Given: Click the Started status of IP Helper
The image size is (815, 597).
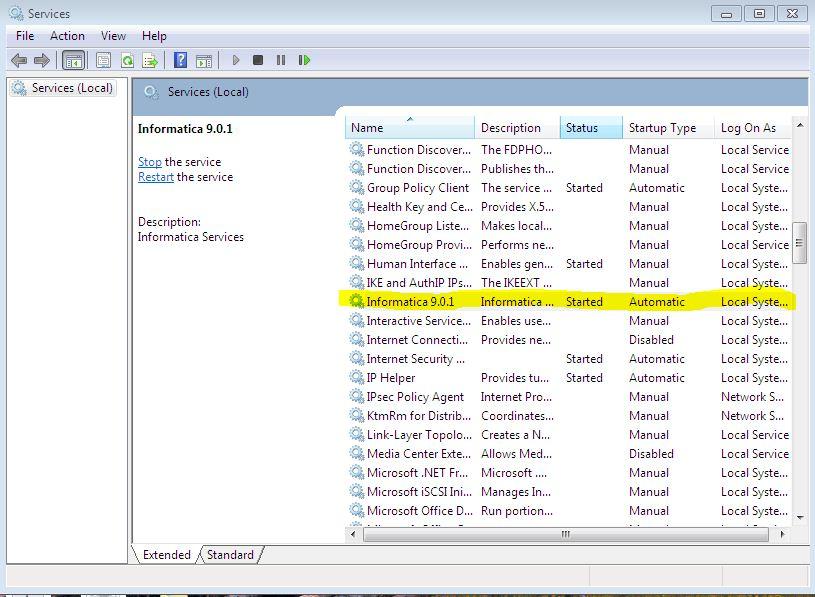Looking at the screenshot, I should pyautogui.click(x=584, y=377).
